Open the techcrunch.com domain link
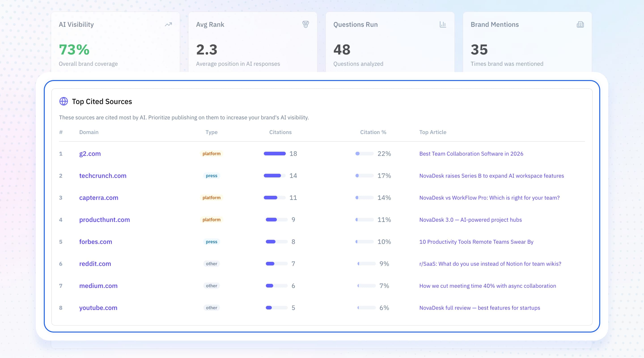 coord(103,176)
